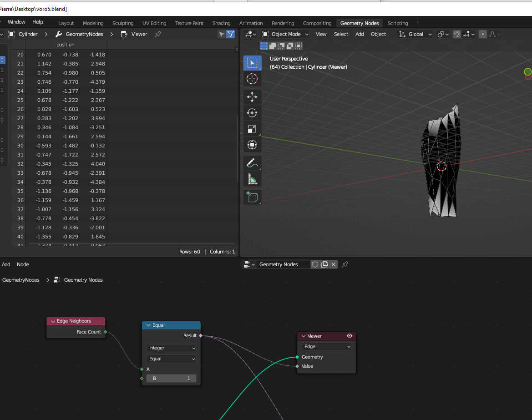Open the pivot point dropdown
This screenshot has height=420, width=532.
(443, 34)
